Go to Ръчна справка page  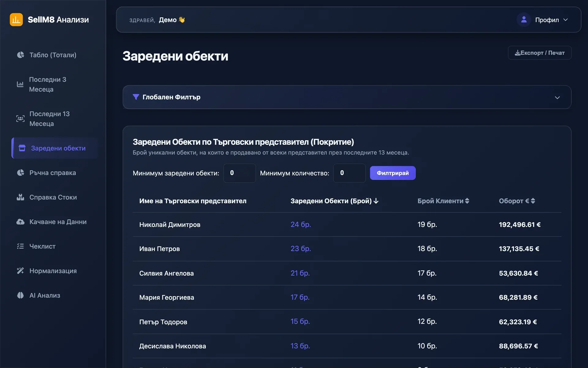(x=55, y=173)
